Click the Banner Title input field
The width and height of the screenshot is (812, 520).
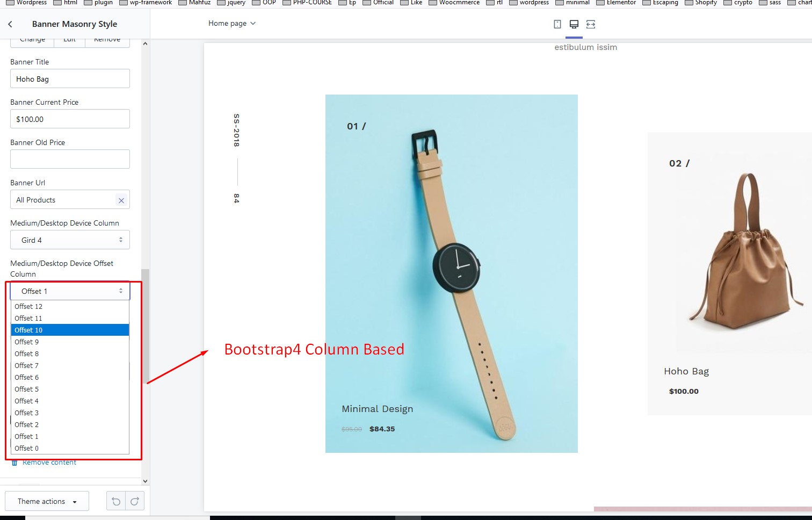click(x=70, y=79)
